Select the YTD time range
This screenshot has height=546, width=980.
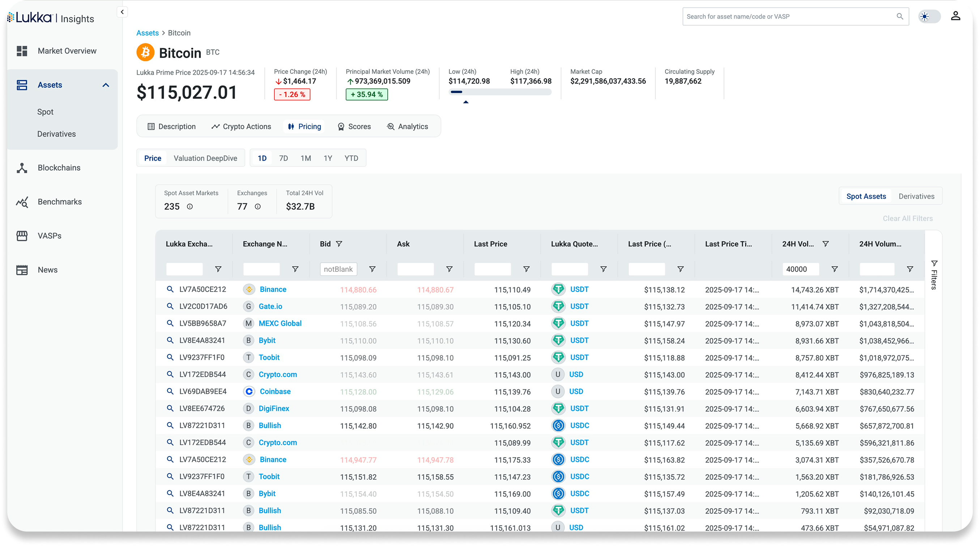351,158
